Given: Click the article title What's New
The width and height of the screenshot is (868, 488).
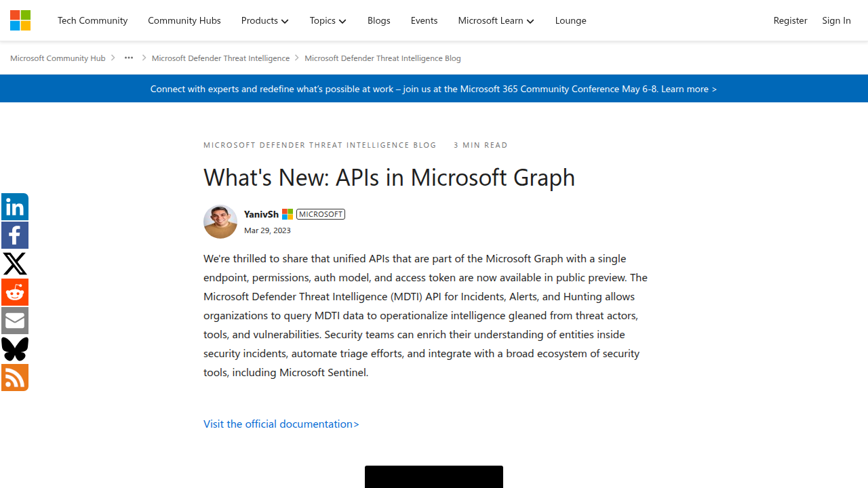Looking at the screenshot, I should pyautogui.click(x=389, y=177).
